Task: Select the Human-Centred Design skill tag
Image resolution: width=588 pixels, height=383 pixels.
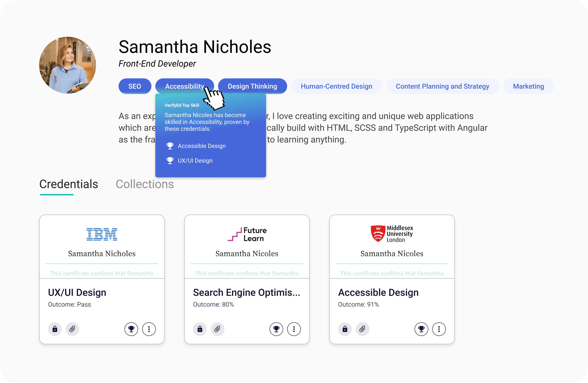Action: click(336, 86)
